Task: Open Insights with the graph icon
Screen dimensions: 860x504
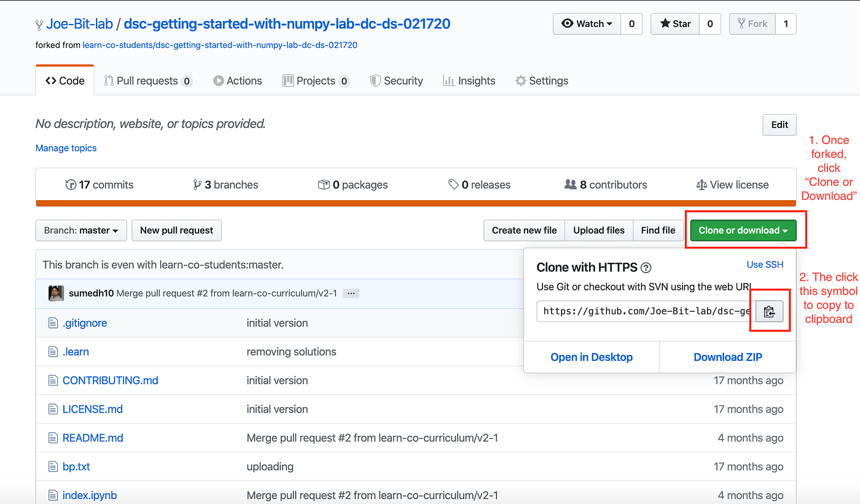Action: pos(449,80)
